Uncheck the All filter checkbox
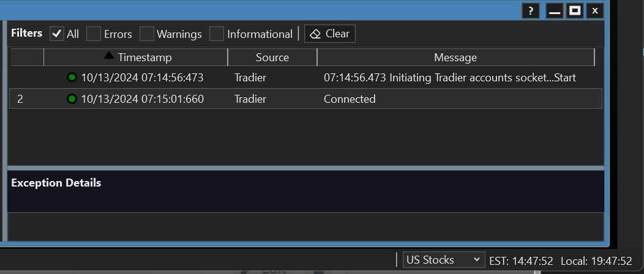Image resolution: width=644 pixels, height=274 pixels. point(57,34)
